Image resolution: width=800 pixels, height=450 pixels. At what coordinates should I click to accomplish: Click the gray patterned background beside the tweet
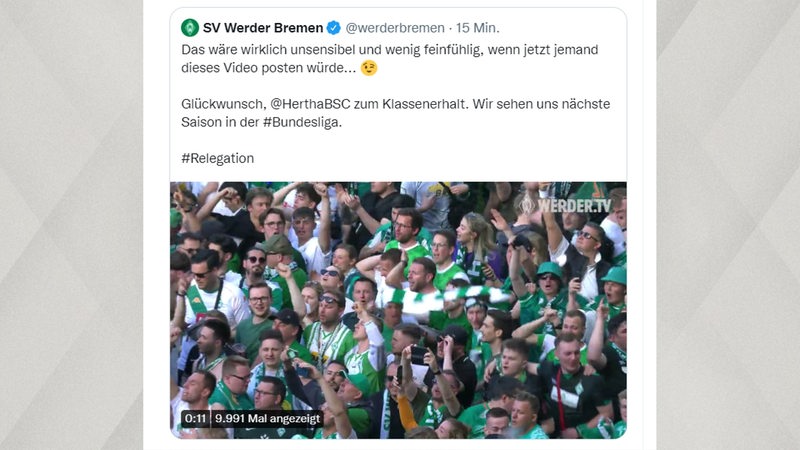tap(71, 224)
